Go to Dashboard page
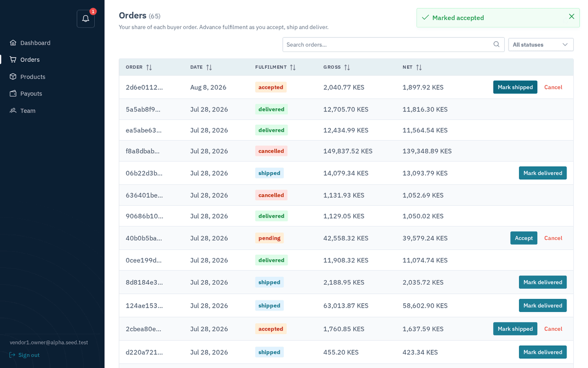This screenshot has width=588, height=368. coord(35,43)
